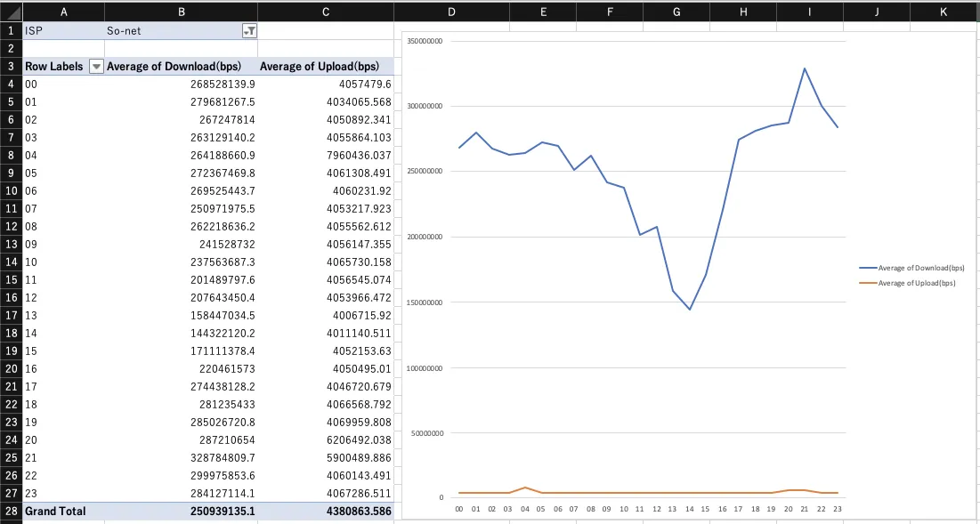This screenshot has width=980, height=524.
Task: Select column K header
Action: tap(943, 12)
